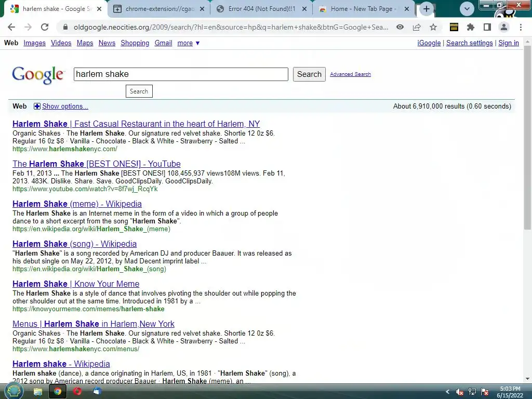
Task: Open a new browser tab
Action: [x=427, y=9]
